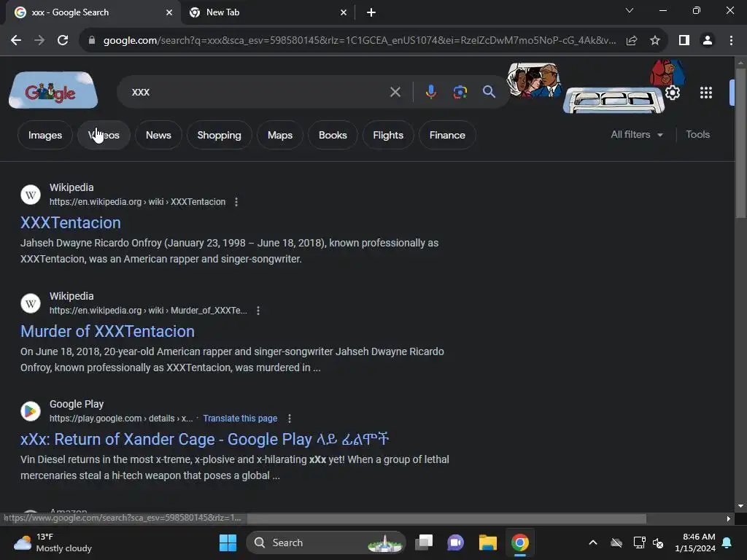The height and width of the screenshot is (560, 747).
Task: Filter results by Finance
Action: click(447, 135)
